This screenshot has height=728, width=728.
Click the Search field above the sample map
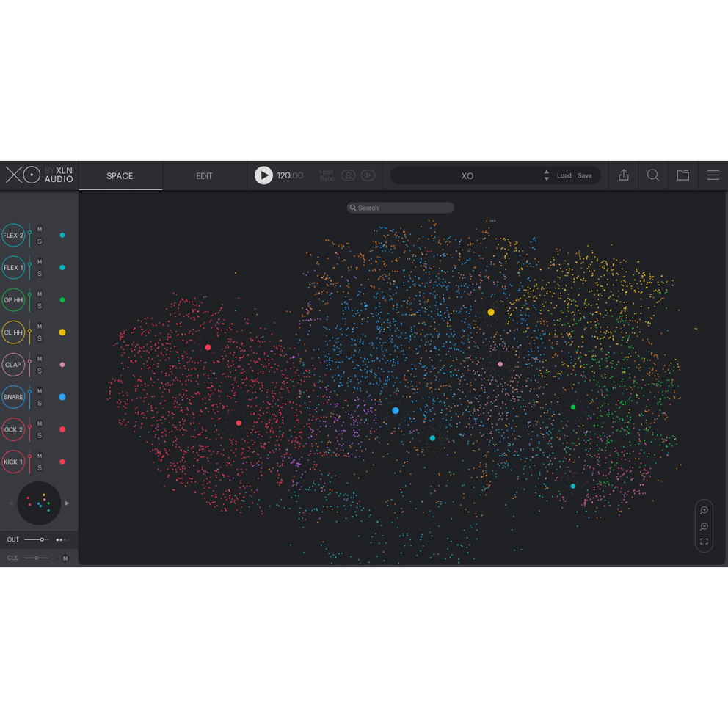click(400, 208)
